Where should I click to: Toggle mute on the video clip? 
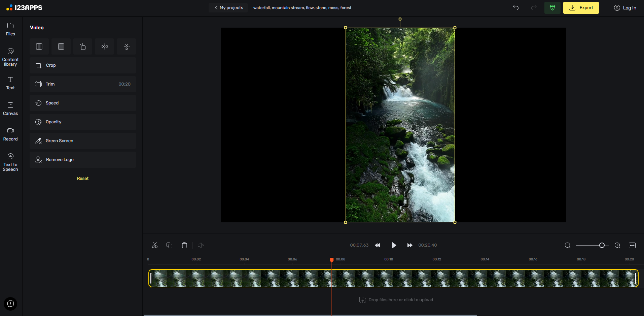click(201, 245)
